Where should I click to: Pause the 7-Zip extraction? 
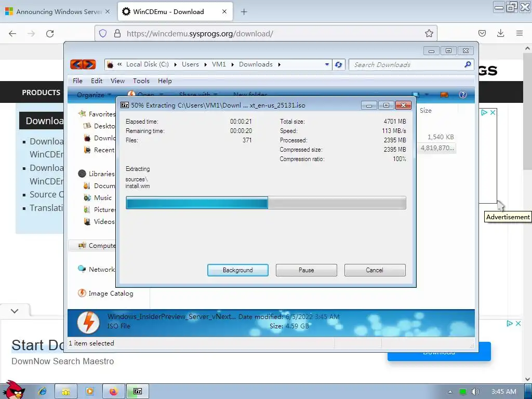(307, 270)
